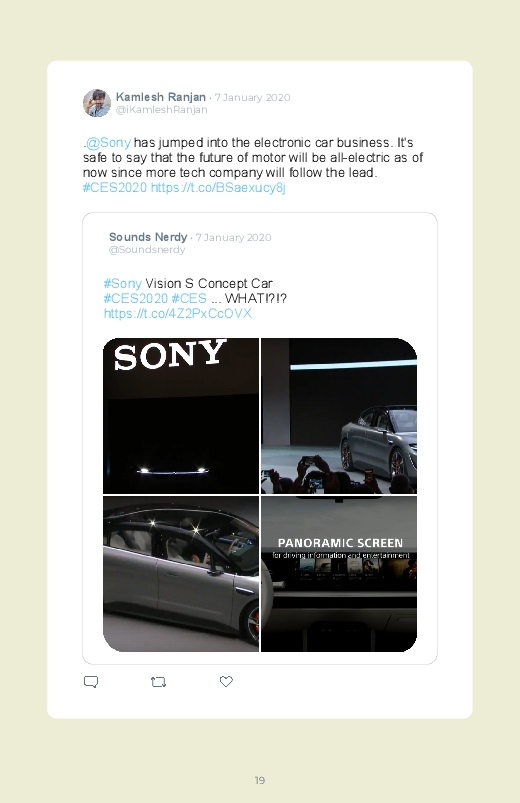Screen dimensions: 520x803
Task: Open the SONY logo stage photo
Action: (181, 416)
